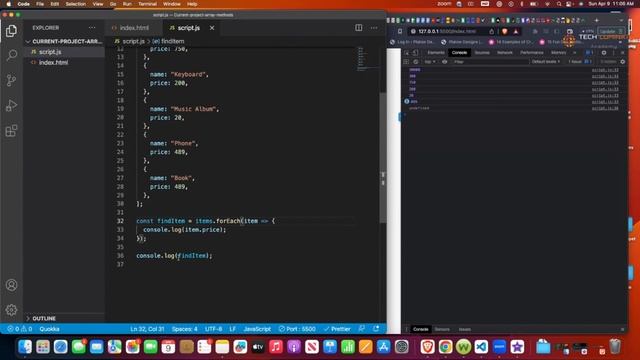This screenshot has height=360, width=640.
Task: Change indentation via Spaces: 4
Action: (184, 329)
